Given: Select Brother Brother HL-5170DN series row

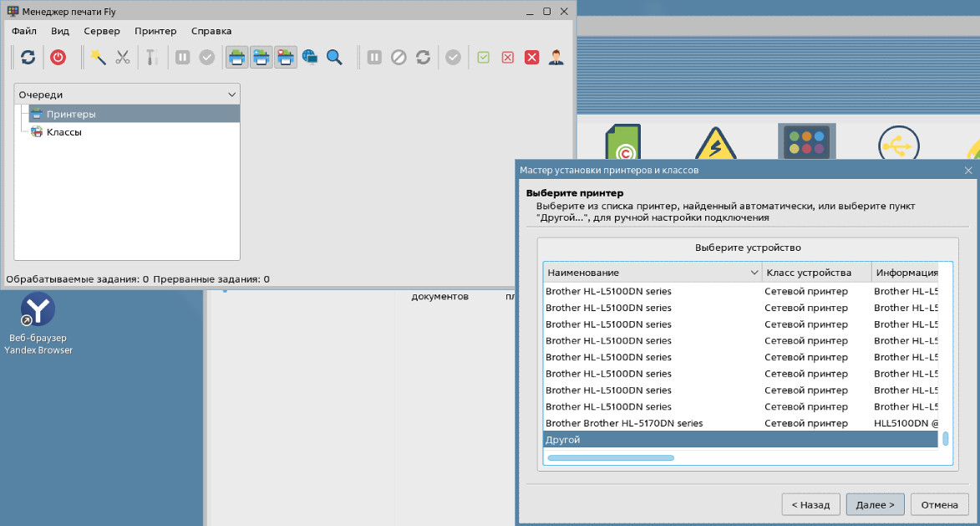Looking at the screenshot, I should tap(624, 423).
